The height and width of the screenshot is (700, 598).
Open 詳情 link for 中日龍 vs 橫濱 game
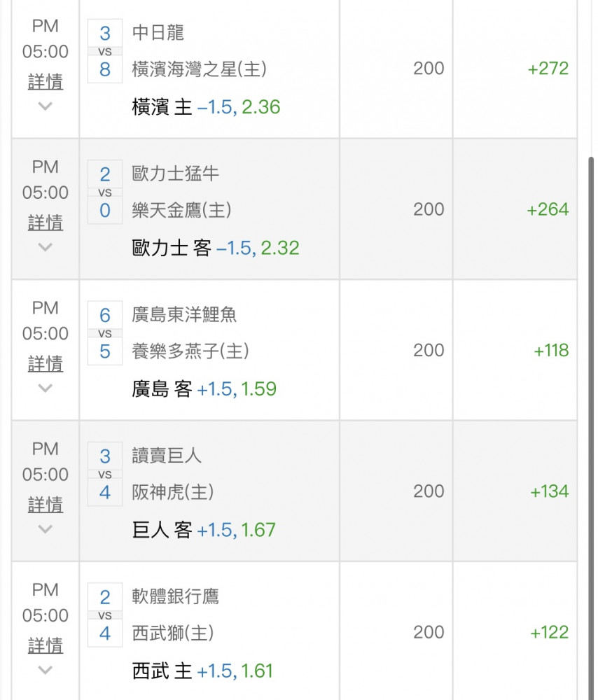click(45, 82)
